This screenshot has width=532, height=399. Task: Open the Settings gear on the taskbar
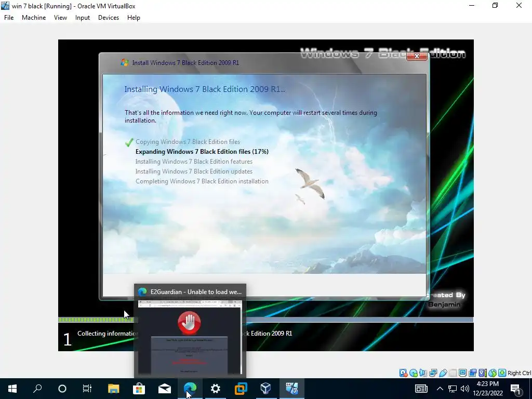pyautogui.click(x=216, y=389)
